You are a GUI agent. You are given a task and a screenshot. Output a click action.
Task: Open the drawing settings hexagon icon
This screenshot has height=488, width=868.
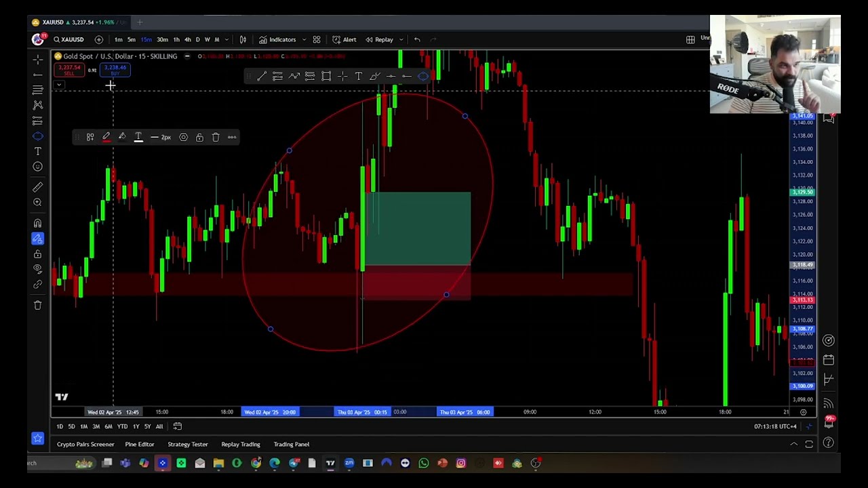[x=183, y=137]
